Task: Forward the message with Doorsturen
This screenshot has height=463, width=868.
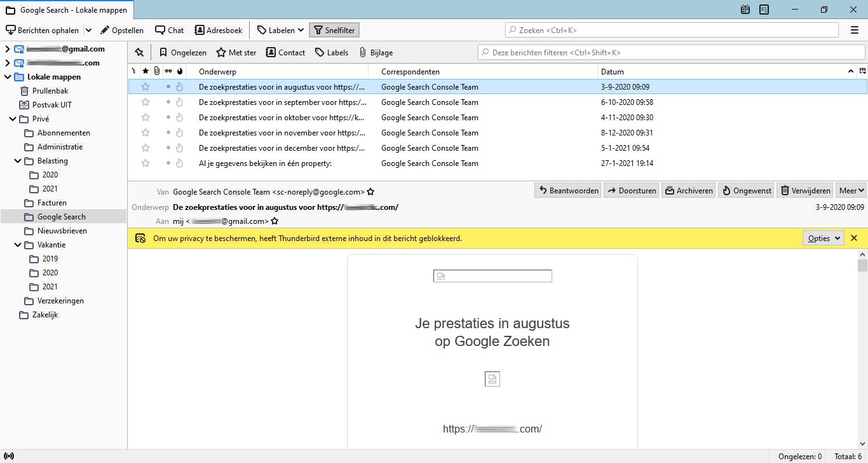Action: (x=630, y=190)
